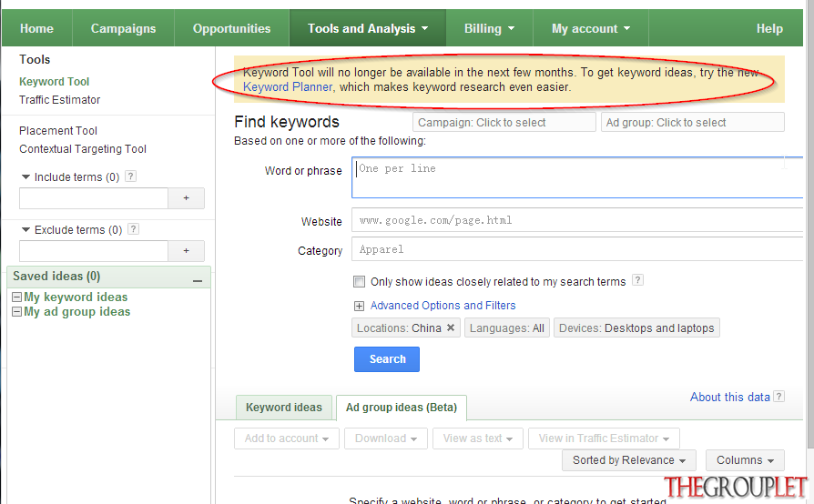Focus the Category input field
The image size is (814, 504).
point(577,249)
